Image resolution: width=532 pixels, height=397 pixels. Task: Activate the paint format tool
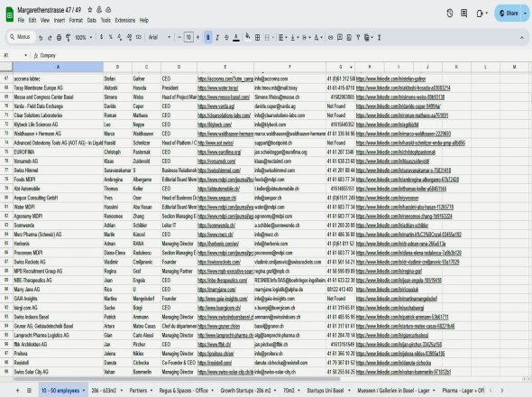click(x=69, y=37)
